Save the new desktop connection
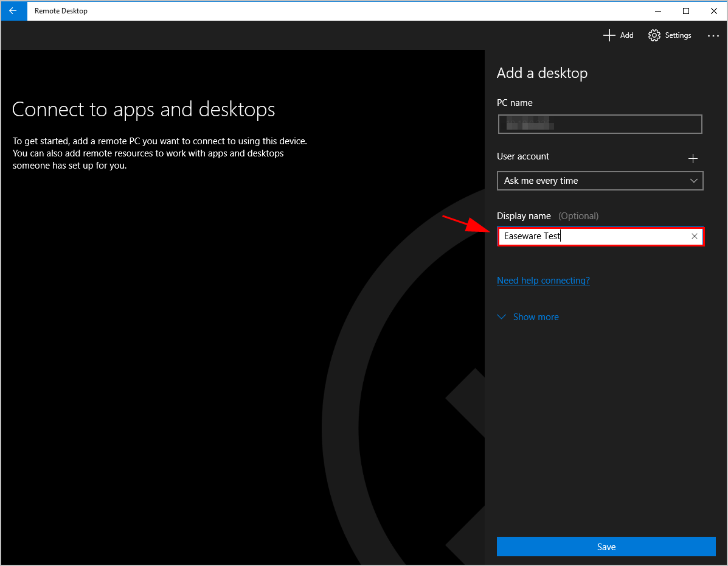728x566 pixels. click(606, 547)
